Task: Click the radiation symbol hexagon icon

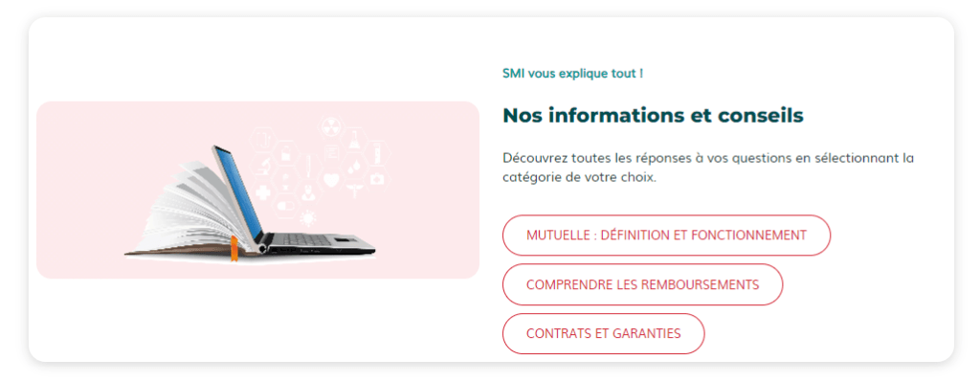Action: pos(331,127)
